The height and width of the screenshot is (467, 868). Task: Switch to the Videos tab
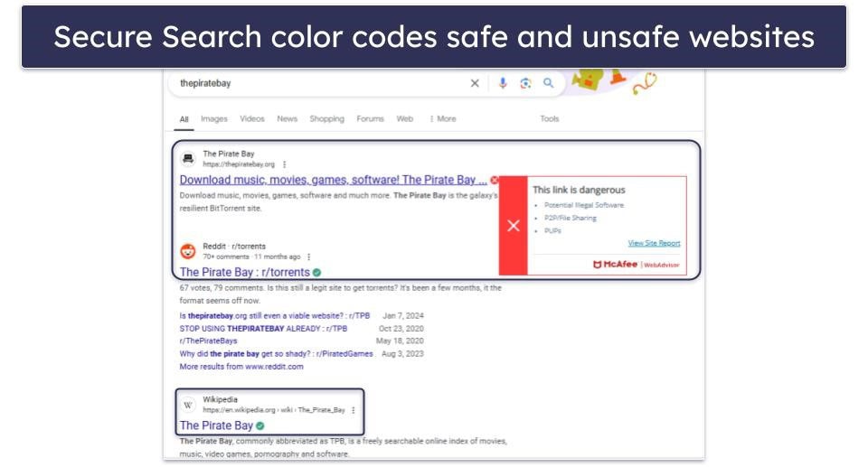coord(252,118)
